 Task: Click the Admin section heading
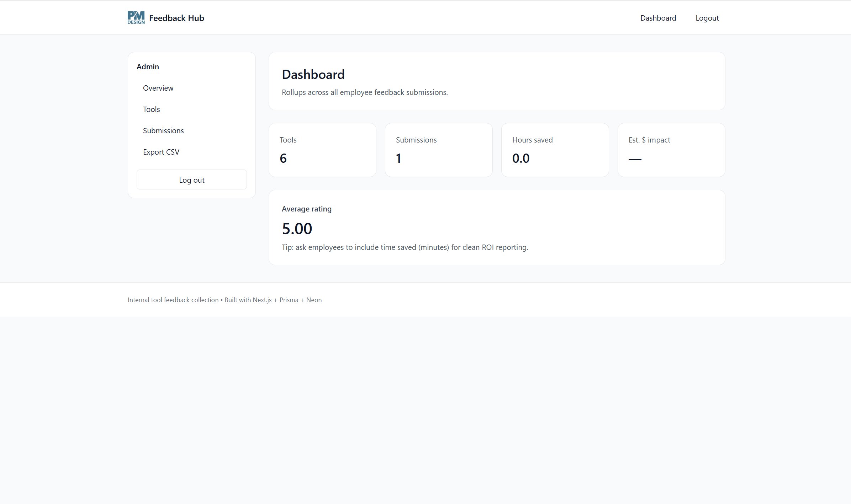point(148,66)
